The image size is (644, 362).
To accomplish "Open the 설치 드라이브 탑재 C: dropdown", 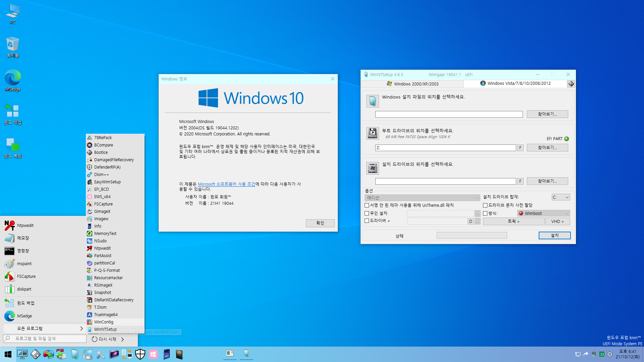I will [x=560, y=197].
